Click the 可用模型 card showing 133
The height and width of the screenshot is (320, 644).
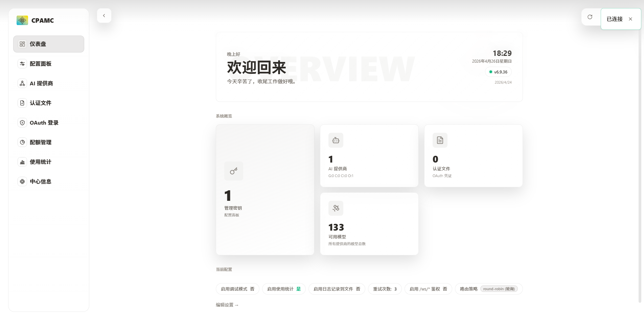(x=369, y=224)
